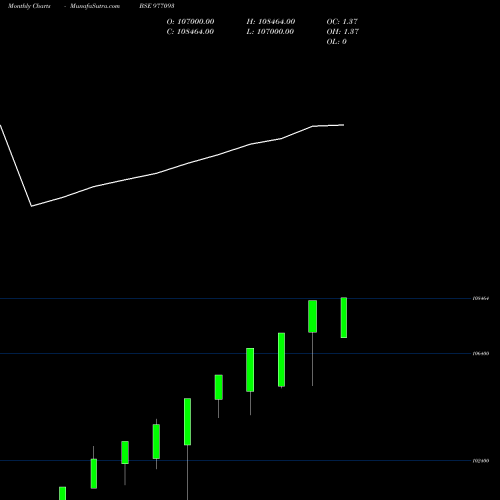500x500 pixels.
Task: Click the 106400 price axis label
Action: pos(481,353)
